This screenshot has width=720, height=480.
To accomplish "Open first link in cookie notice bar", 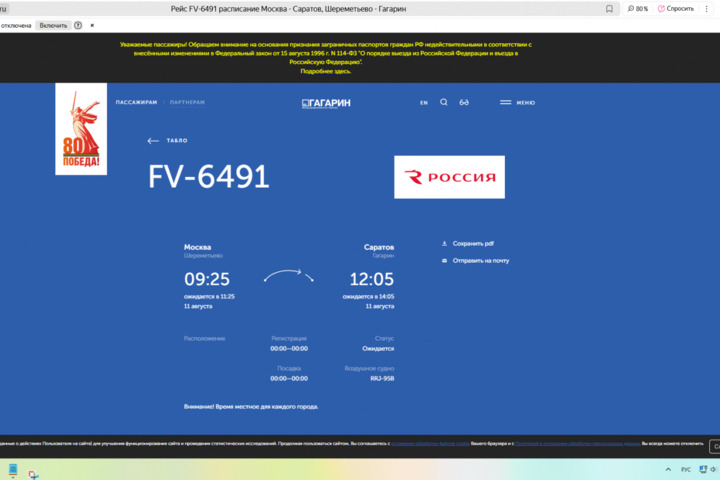I will pos(430,444).
